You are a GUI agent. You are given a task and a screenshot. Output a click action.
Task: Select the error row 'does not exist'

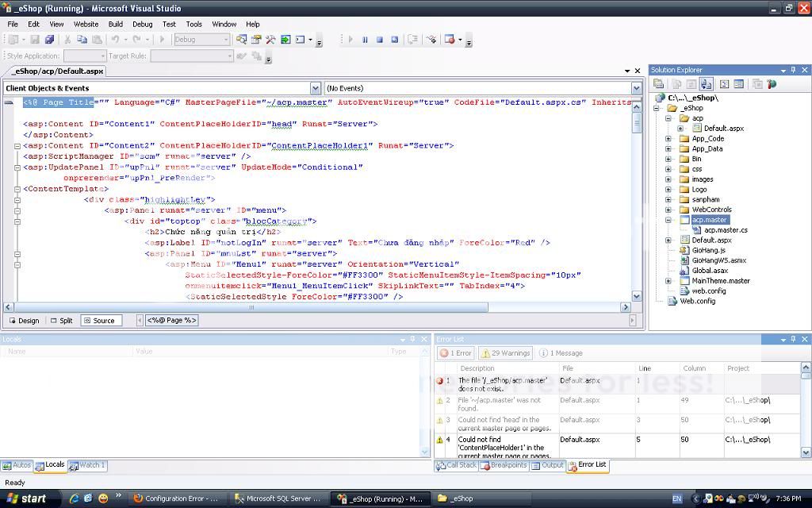[x=619, y=384]
